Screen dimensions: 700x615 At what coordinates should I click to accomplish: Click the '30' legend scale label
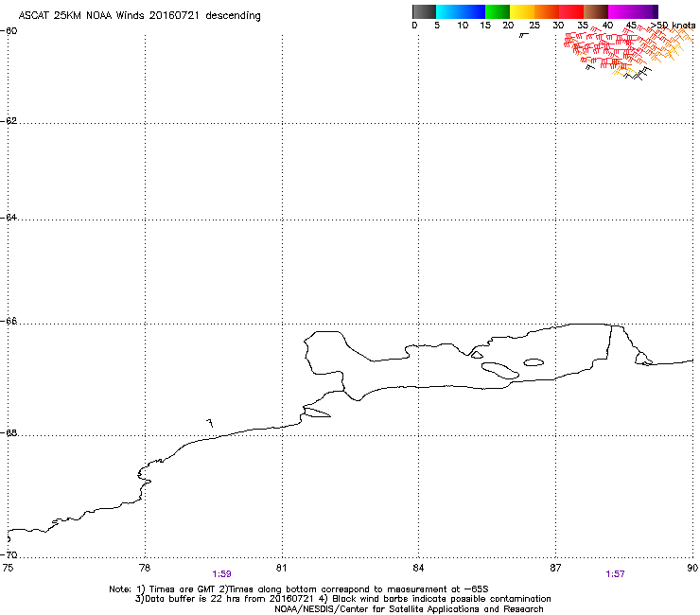click(x=558, y=26)
